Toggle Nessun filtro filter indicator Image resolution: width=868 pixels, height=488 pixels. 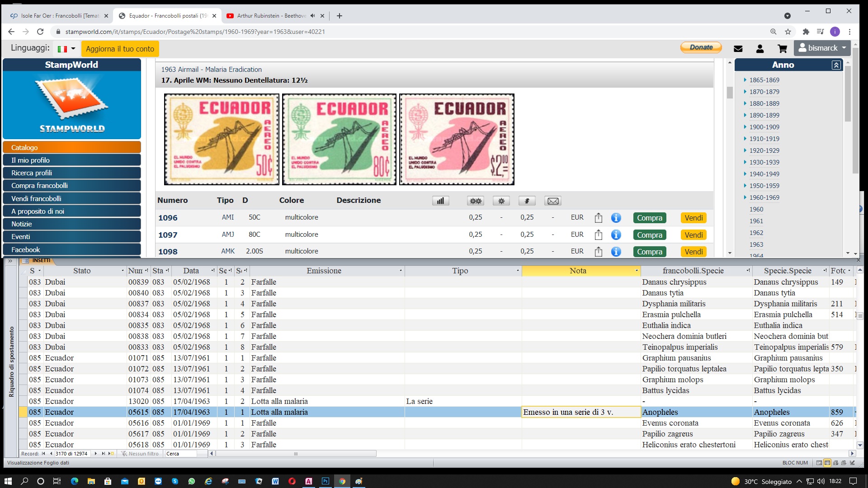point(140,454)
